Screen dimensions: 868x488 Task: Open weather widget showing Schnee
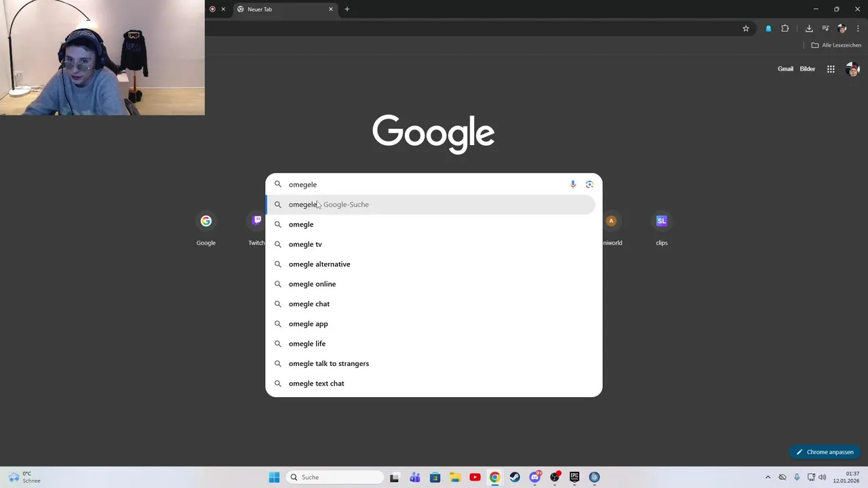24,477
